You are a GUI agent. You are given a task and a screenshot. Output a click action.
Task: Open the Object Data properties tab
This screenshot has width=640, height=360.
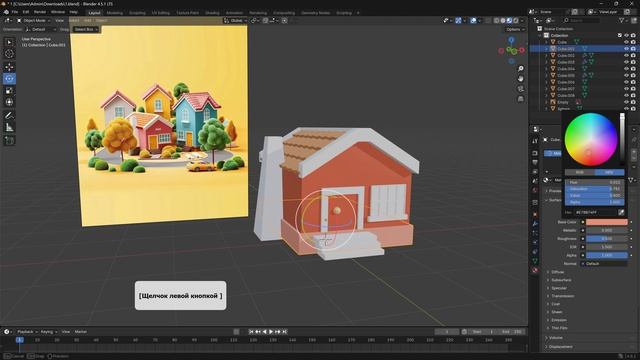535,261
